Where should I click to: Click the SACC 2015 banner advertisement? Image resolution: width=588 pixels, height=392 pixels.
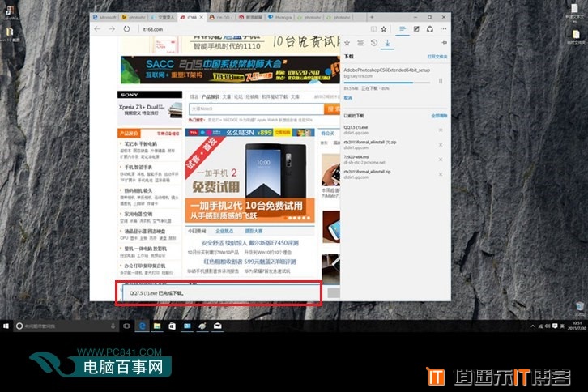[230, 70]
